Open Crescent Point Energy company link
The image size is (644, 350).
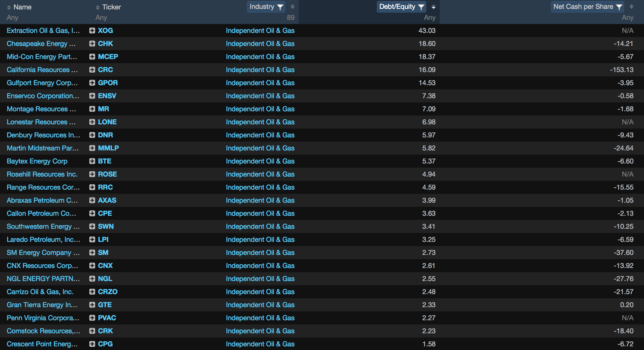[x=42, y=344]
